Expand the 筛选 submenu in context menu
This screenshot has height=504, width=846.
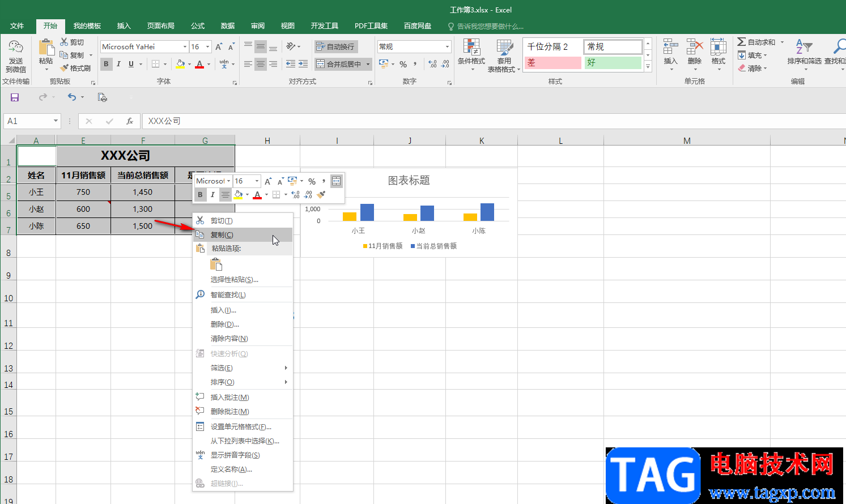[243, 368]
